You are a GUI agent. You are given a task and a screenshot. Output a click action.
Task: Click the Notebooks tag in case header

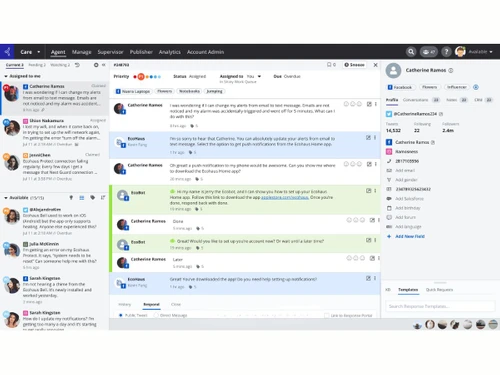coord(189,91)
